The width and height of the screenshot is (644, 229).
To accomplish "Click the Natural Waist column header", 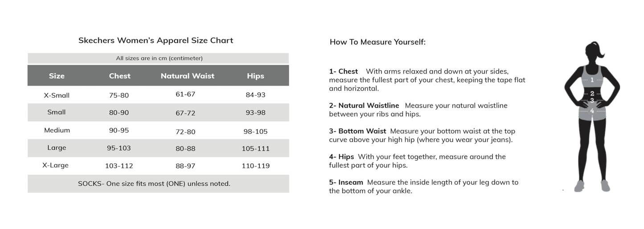I will coord(187,76).
